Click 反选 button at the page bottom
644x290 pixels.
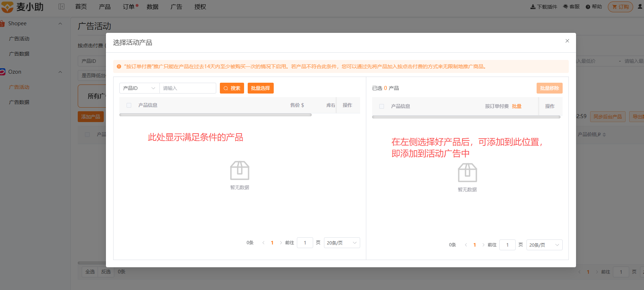click(106, 272)
